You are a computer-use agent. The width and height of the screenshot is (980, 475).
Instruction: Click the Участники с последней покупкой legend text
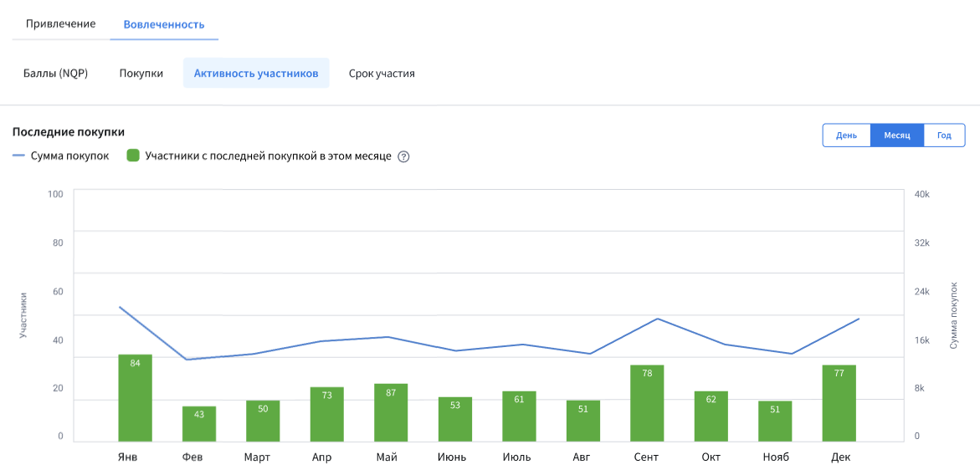(268, 156)
